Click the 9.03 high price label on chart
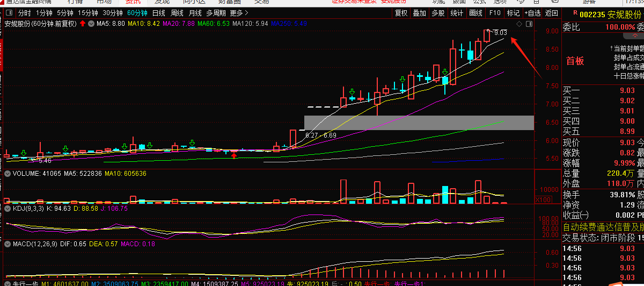The width and height of the screenshot is (644, 286). pyautogui.click(x=500, y=33)
